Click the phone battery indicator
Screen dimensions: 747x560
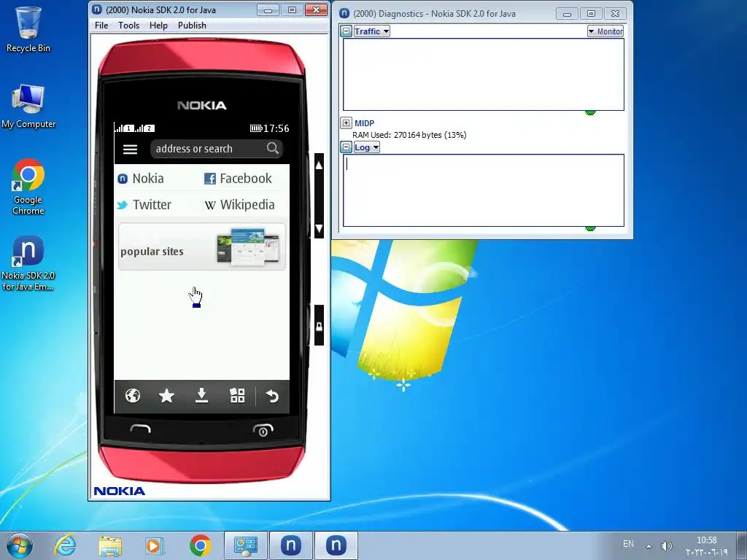(256, 128)
